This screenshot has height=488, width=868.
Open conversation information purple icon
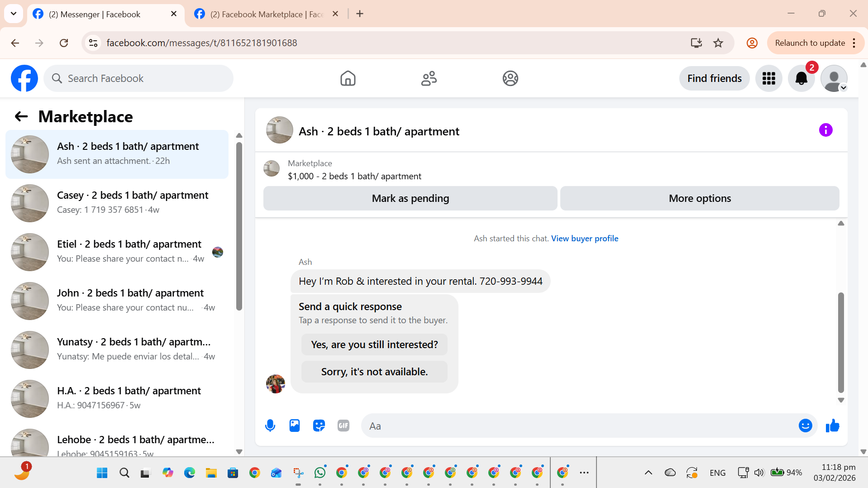(x=825, y=130)
